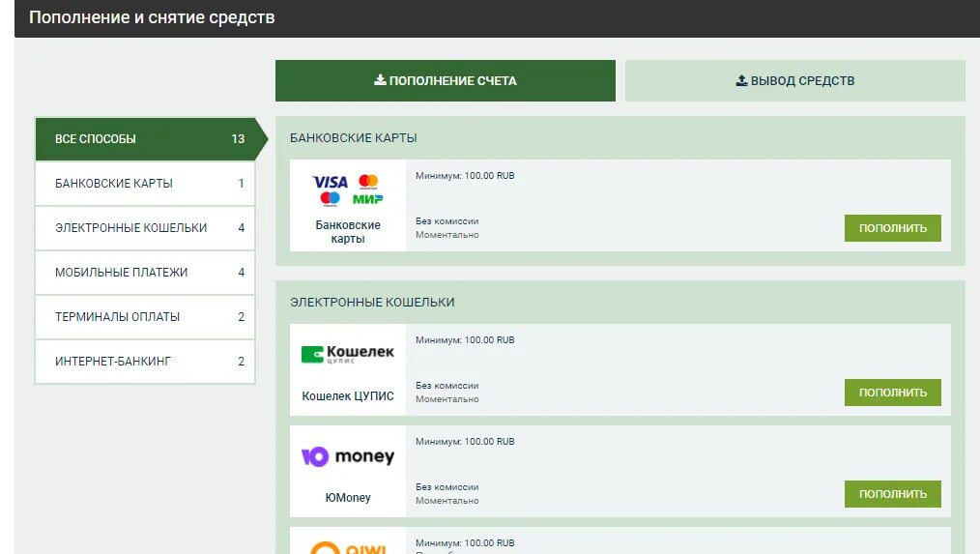The image size is (980, 554).
Task: Filter by Банковские карты in sidebar
Action: click(145, 183)
